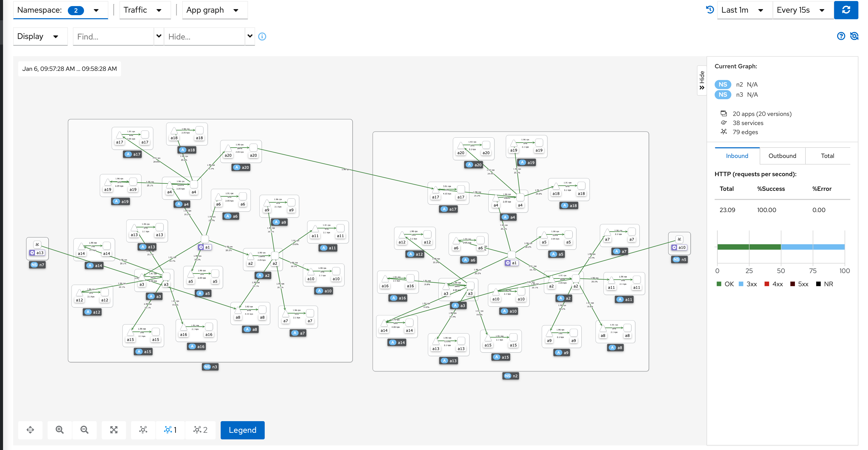
Task: Open the Traffic dropdown
Action: coord(145,10)
